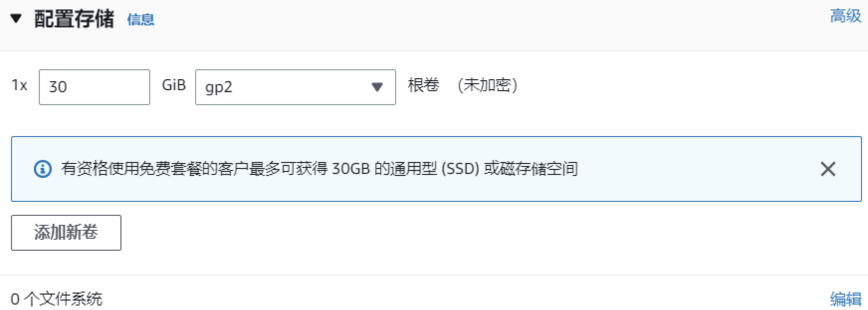Click the (未加密) status text
This screenshot has width=868, height=310.
tap(488, 85)
